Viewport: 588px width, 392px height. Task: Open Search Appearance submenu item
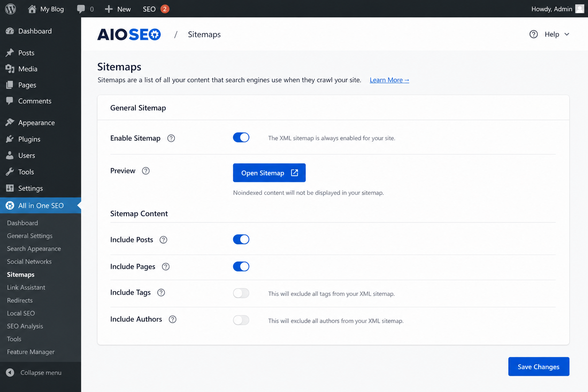[34, 249]
